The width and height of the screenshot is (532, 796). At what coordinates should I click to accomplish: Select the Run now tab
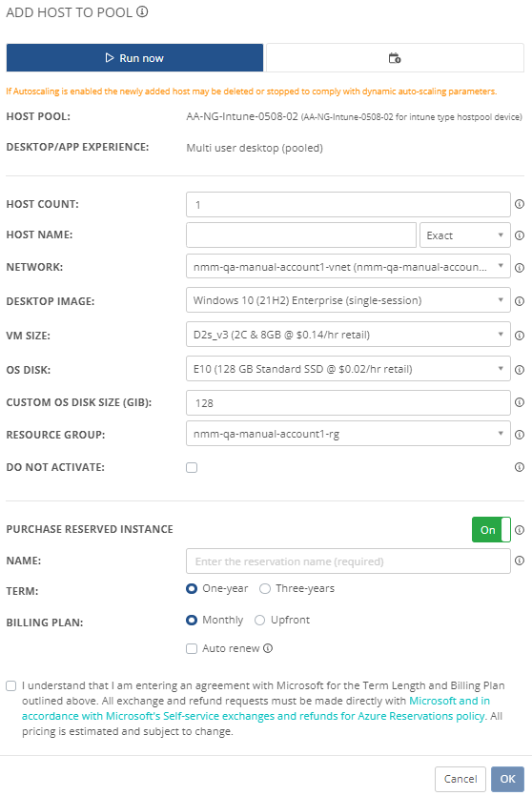tap(134, 58)
